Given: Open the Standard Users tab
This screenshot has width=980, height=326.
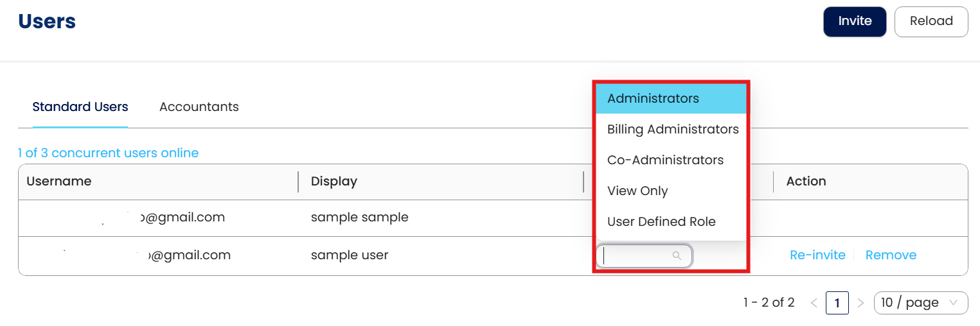Looking at the screenshot, I should [x=80, y=107].
